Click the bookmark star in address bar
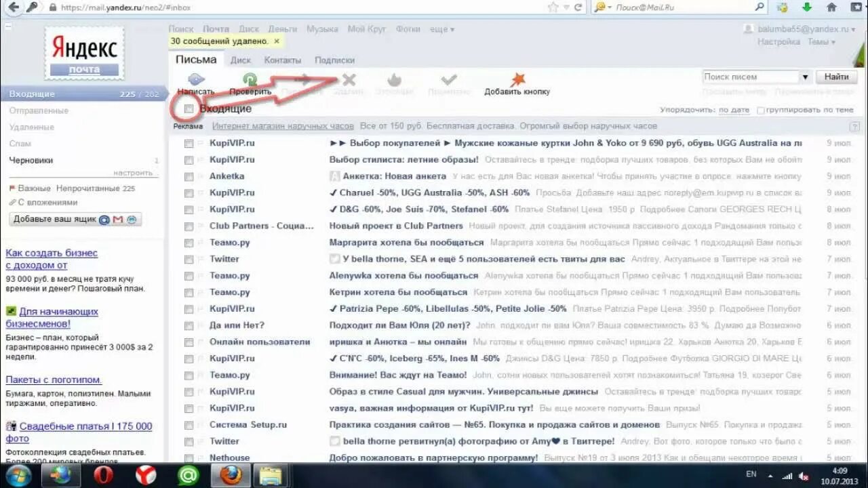The height and width of the screenshot is (488, 868). pyautogui.click(x=553, y=7)
